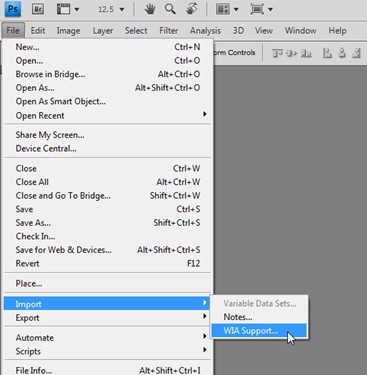Select WIA Support... in Import submenu
This screenshot has height=375, width=367.
point(259,330)
